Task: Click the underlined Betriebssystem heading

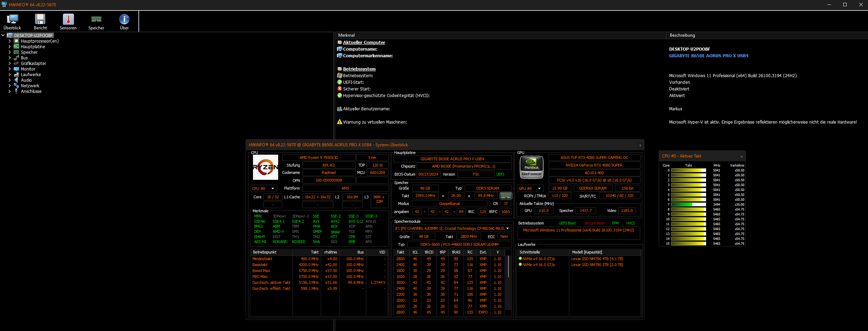Action: coord(359,69)
